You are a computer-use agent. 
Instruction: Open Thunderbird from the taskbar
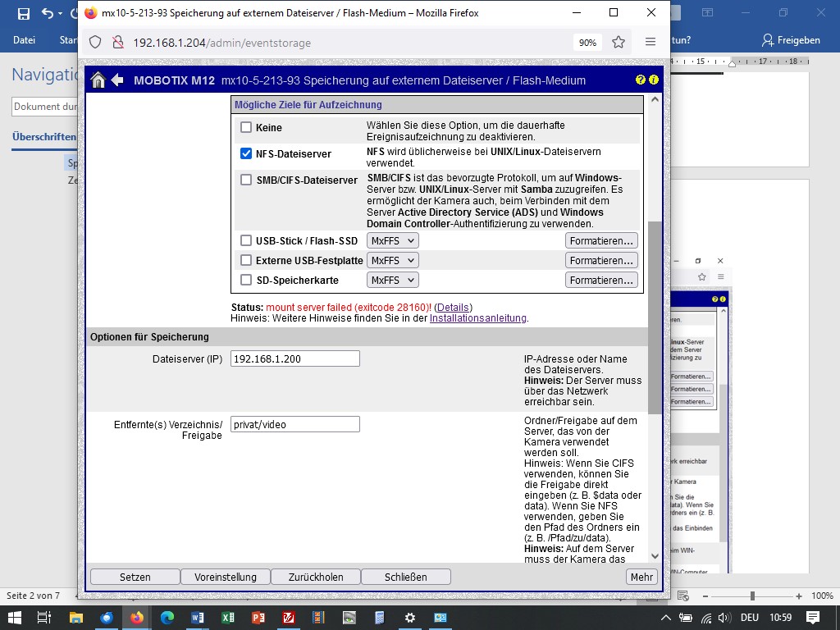coord(107,618)
